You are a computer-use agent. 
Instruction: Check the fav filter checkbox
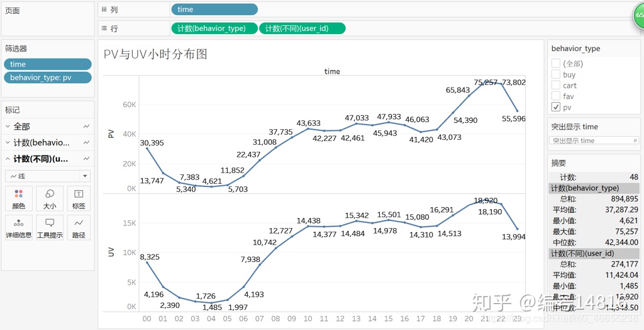click(x=556, y=96)
